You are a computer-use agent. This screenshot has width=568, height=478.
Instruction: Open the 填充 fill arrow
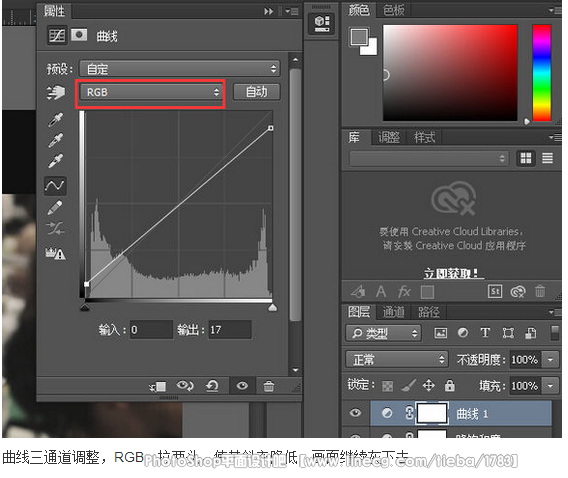click(x=551, y=386)
